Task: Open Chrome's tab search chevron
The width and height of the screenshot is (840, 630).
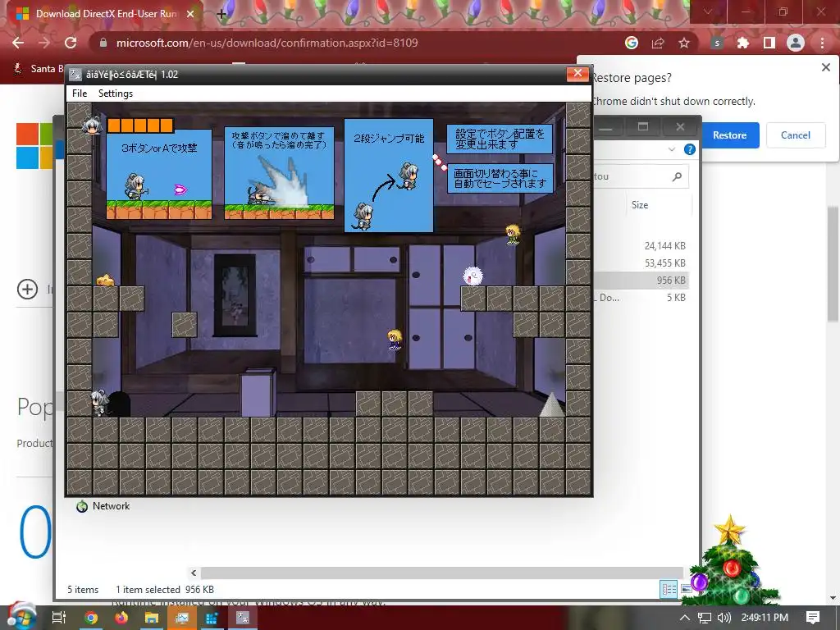Action: (708, 11)
